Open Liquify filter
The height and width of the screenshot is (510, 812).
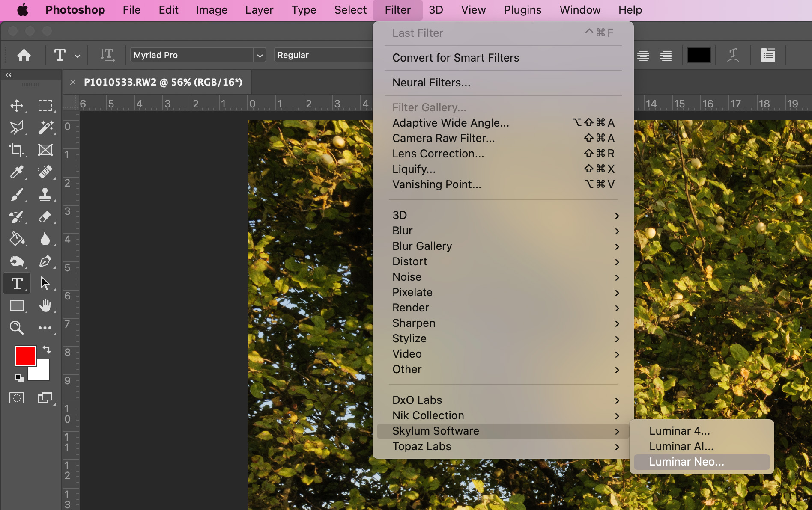(x=503, y=169)
